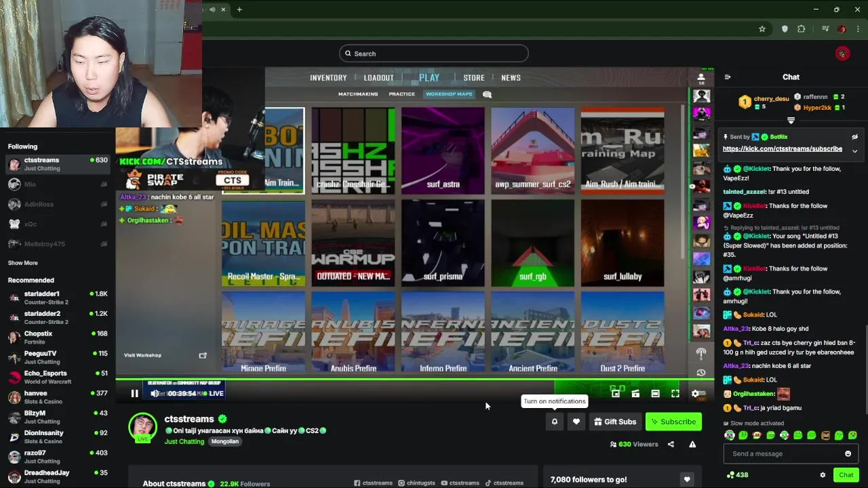Viewport: 868px width, 488px height.
Task: Switch to MATCHMAKING sub-tab
Action: coord(358,94)
